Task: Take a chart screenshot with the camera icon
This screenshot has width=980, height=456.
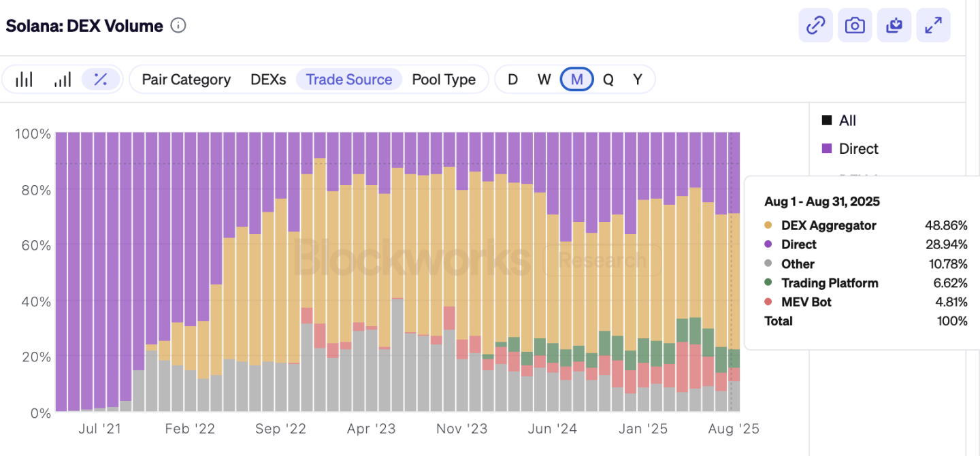Action: tap(855, 26)
